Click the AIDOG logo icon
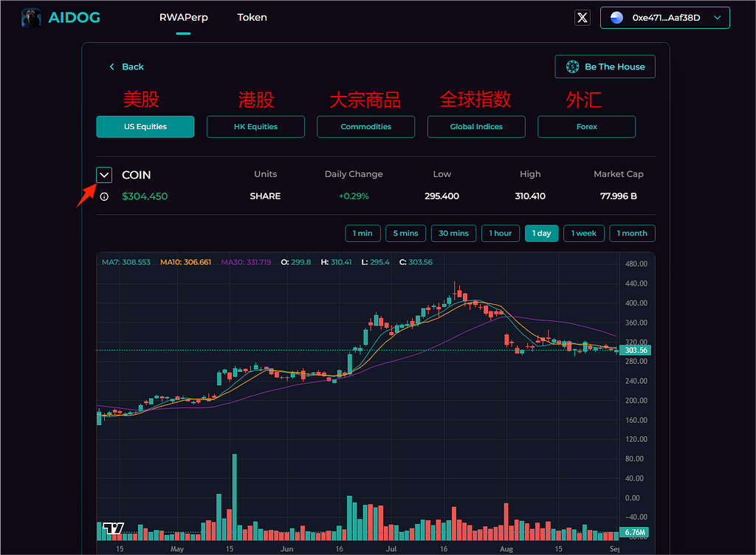 31,18
